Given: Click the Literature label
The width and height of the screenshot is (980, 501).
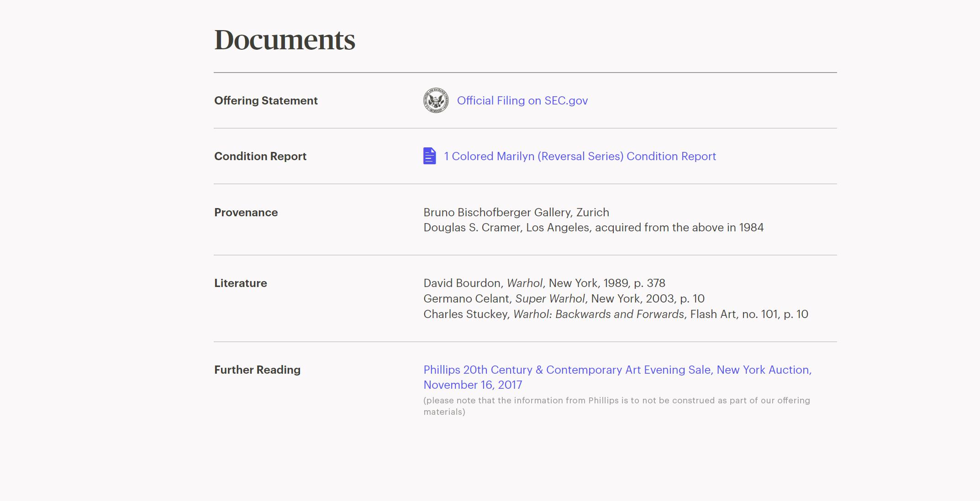Looking at the screenshot, I should (240, 283).
